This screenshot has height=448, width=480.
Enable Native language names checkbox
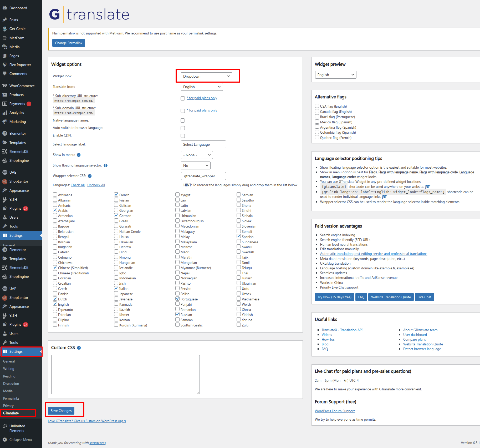[183, 120]
